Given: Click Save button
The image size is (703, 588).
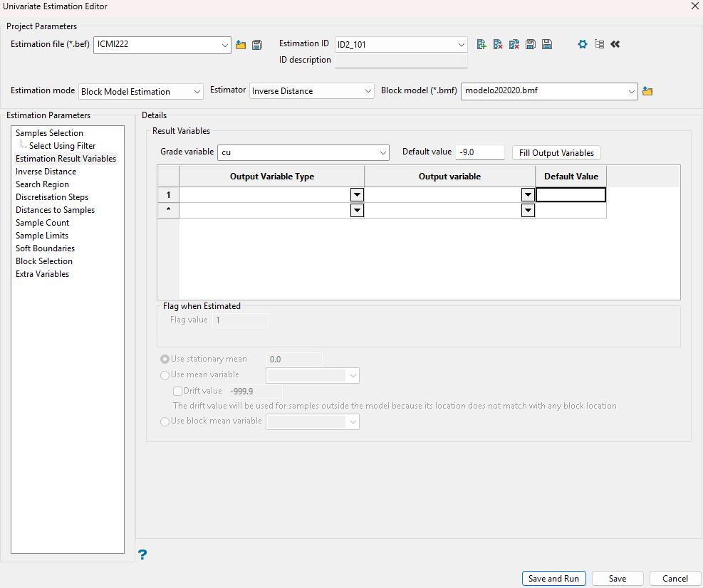Looking at the screenshot, I should 618,579.
